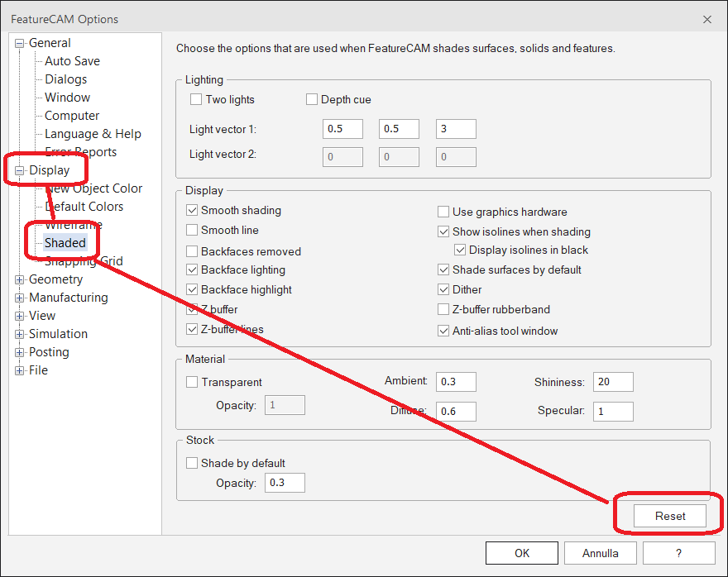Screen dimensions: 728x577
Task: Enable Backfaces removed
Action: (192, 251)
